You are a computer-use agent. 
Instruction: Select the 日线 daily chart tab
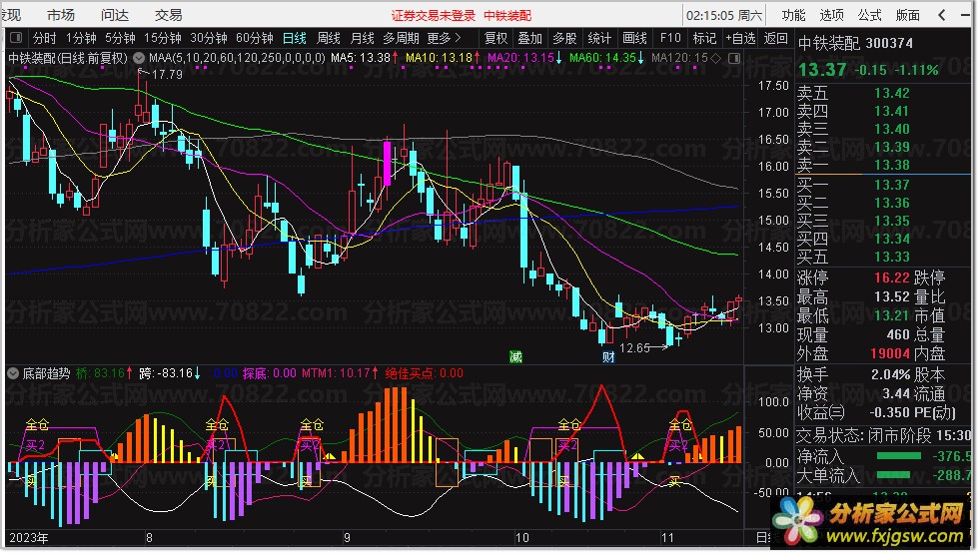point(295,38)
